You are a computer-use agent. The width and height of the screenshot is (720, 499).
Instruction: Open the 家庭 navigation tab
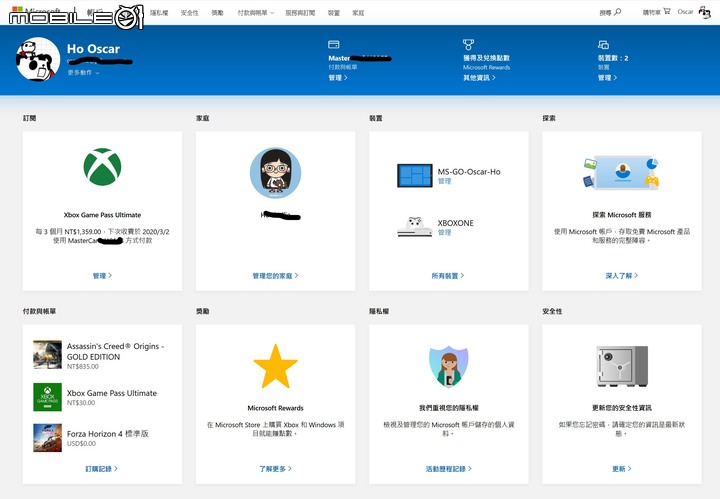(x=358, y=13)
